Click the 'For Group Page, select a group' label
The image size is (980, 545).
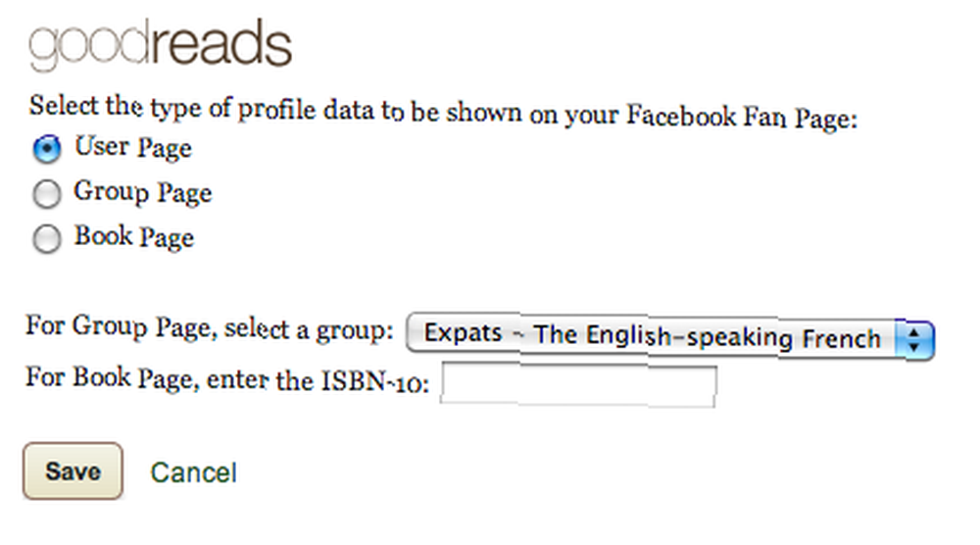210,328
